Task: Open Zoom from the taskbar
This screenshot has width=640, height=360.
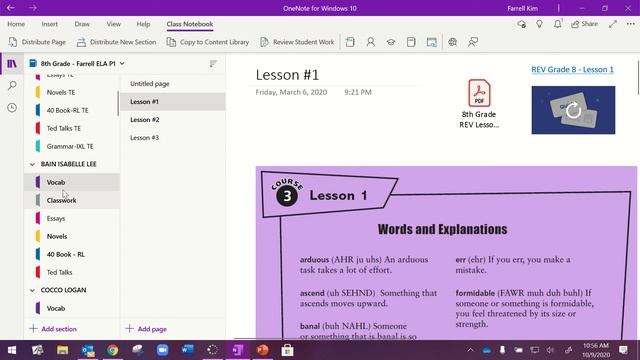Action: tap(162, 350)
